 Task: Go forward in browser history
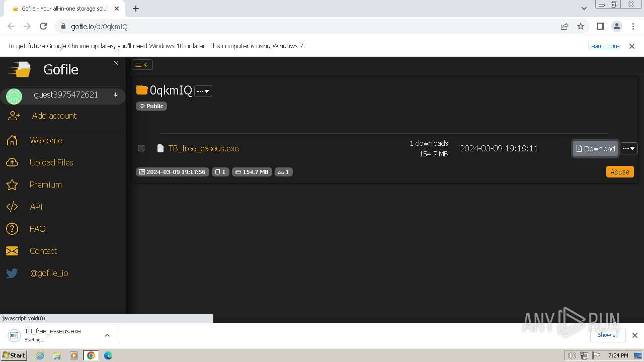[x=27, y=27]
